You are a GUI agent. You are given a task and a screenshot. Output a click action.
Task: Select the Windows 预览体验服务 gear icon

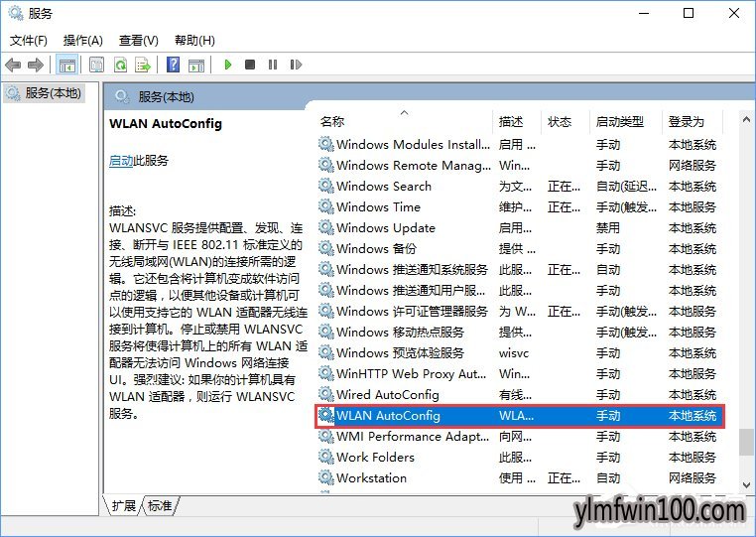pyautogui.click(x=326, y=352)
